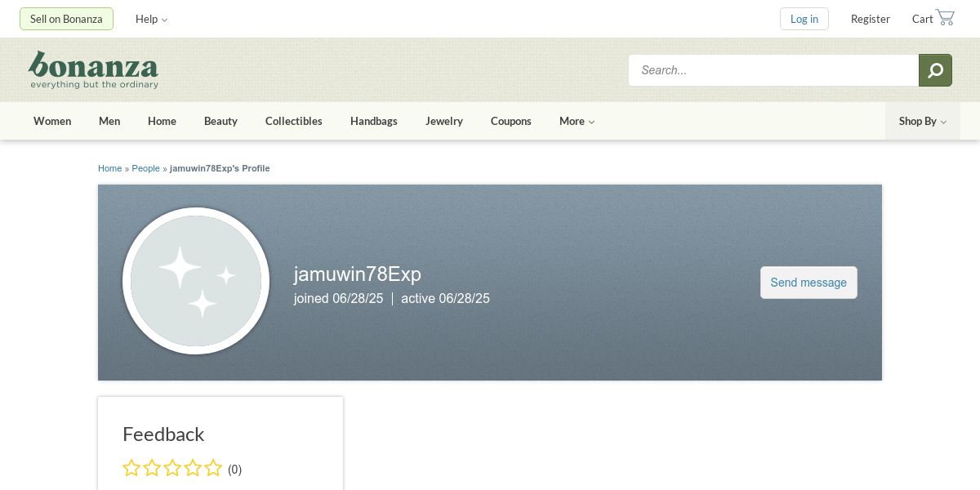Screen dimensions: 980x490
Task: Open the Home category menu
Action: tap(162, 121)
